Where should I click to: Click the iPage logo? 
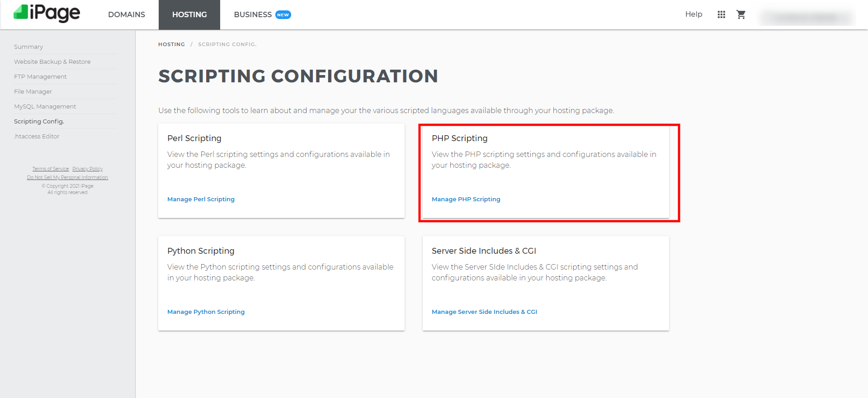pos(47,14)
